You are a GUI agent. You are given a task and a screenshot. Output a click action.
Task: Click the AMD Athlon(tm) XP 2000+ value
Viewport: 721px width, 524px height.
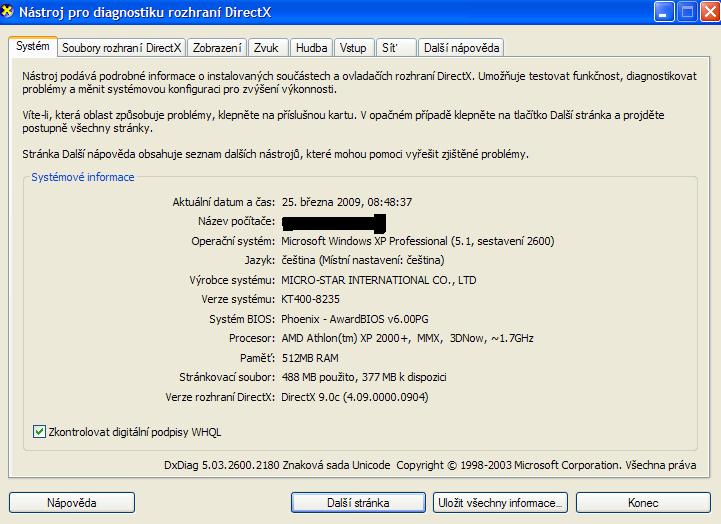[x=407, y=338]
